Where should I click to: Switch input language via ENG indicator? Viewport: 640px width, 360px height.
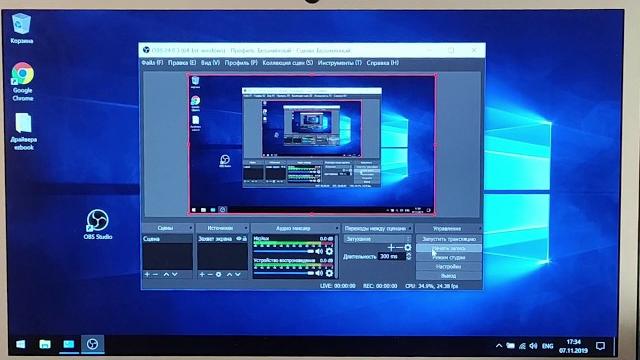[x=547, y=346]
